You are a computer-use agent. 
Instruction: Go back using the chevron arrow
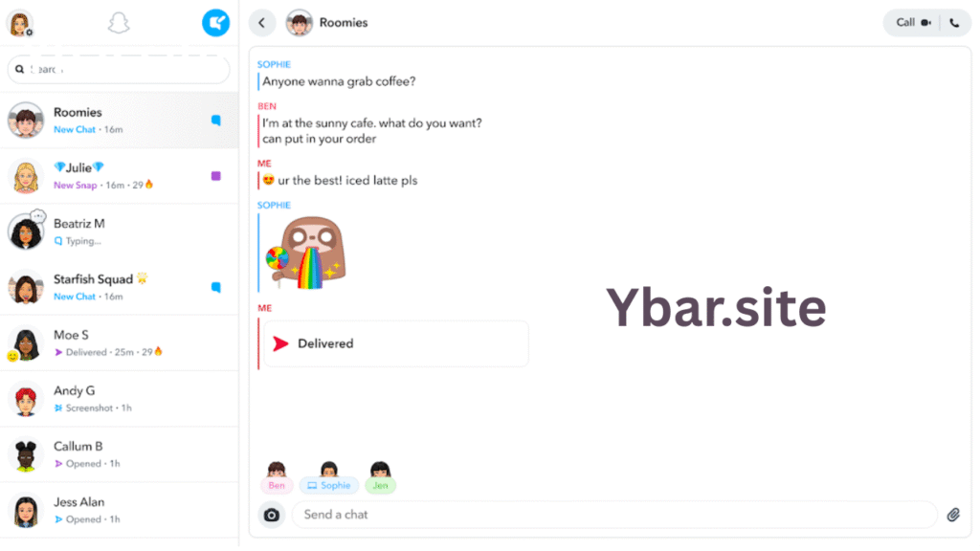point(262,23)
